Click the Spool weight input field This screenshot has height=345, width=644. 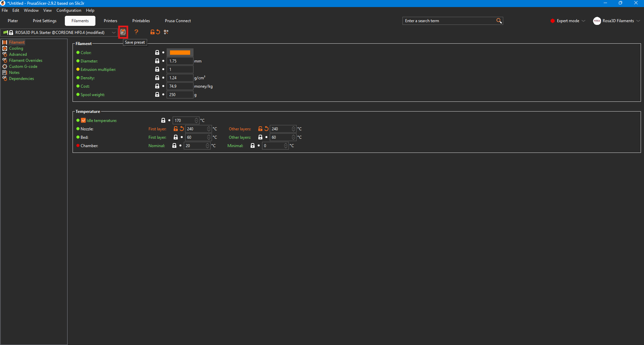pos(180,95)
